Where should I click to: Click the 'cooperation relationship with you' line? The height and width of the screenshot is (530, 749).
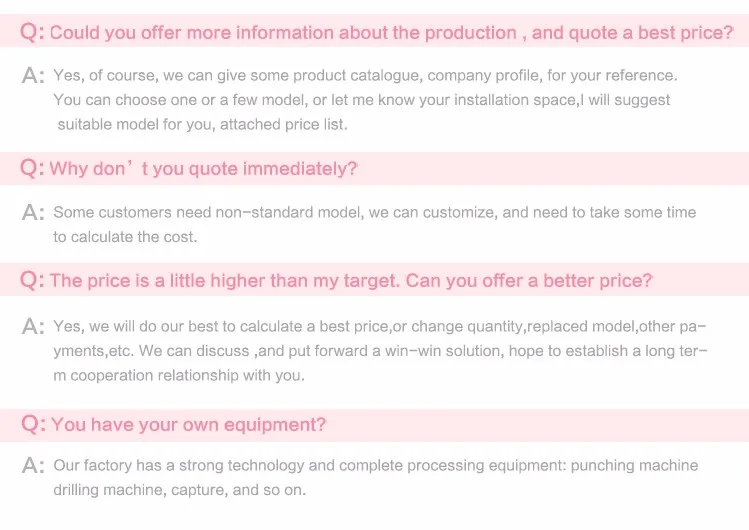tap(179, 376)
